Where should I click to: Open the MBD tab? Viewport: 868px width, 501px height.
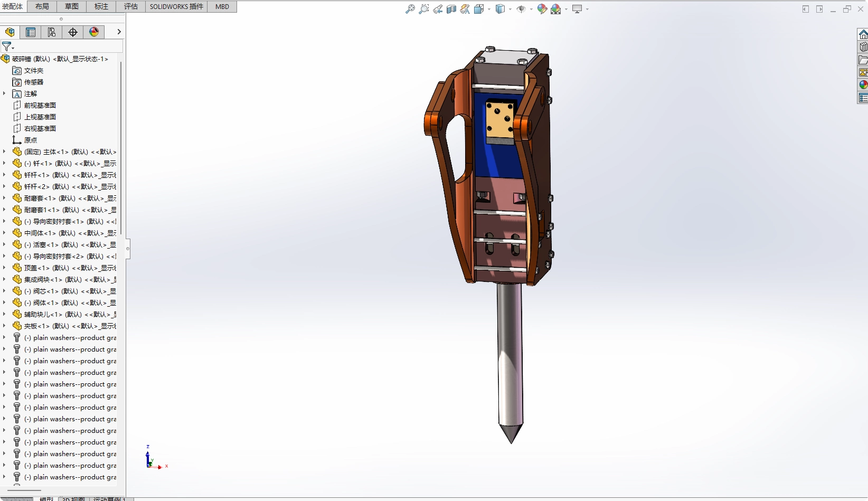click(222, 6)
